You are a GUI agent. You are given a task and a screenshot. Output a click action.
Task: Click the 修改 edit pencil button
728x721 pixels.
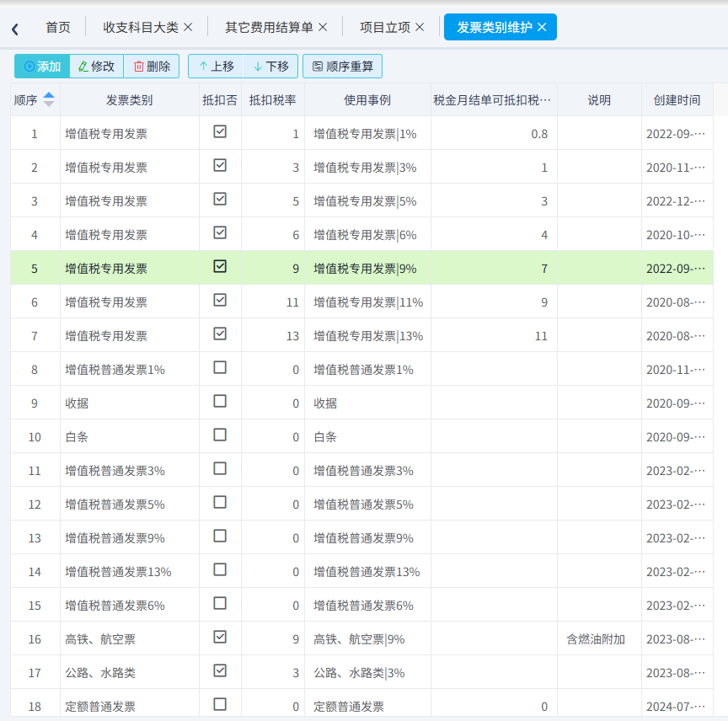click(97, 67)
